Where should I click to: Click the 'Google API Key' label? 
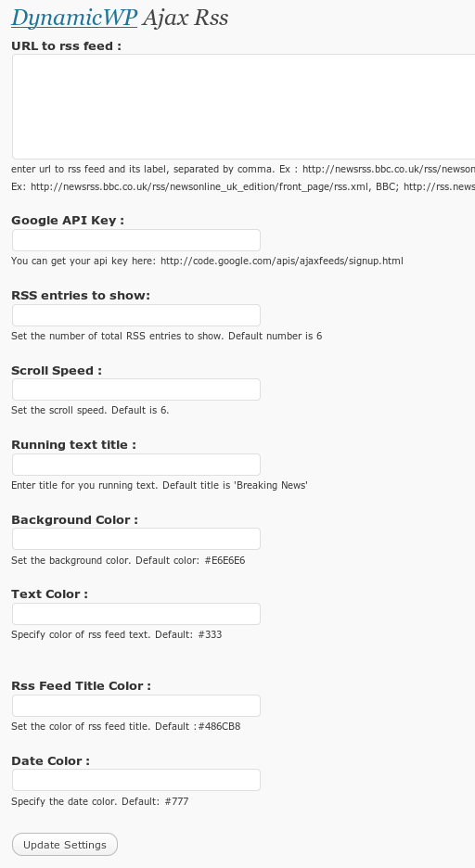[x=68, y=221]
